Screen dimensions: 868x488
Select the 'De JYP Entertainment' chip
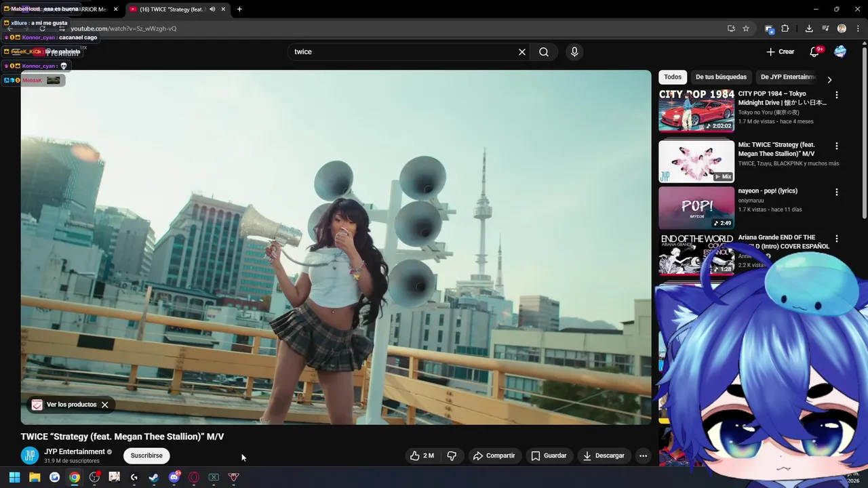pos(787,77)
